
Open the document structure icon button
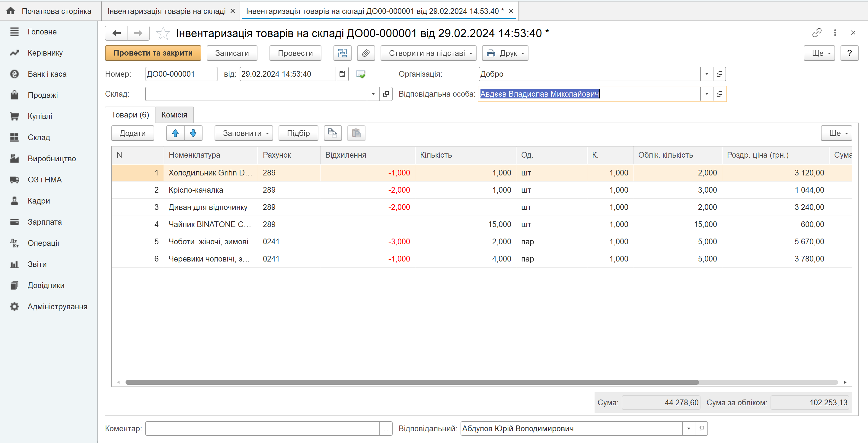342,53
